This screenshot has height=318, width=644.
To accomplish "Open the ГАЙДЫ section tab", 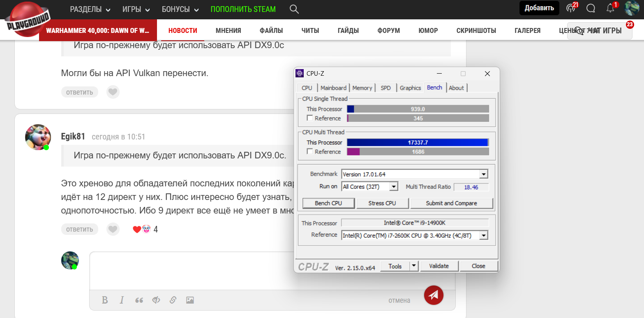I will [348, 30].
